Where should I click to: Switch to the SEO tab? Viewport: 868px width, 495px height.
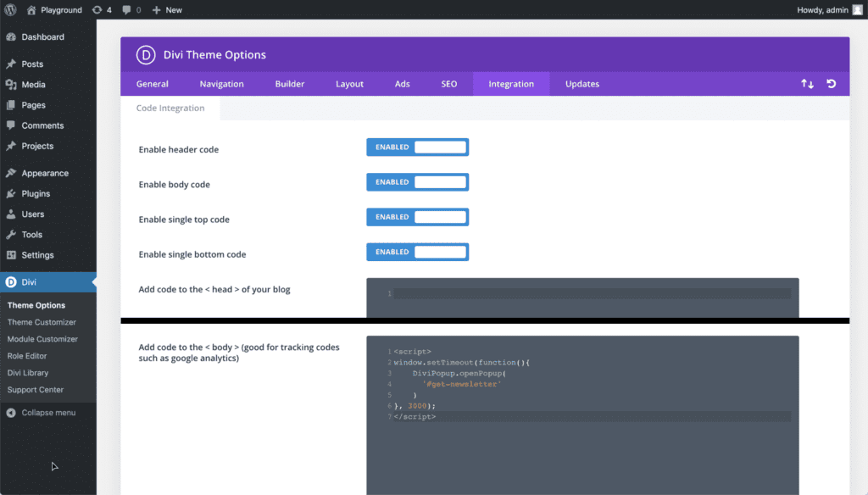click(x=449, y=84)
